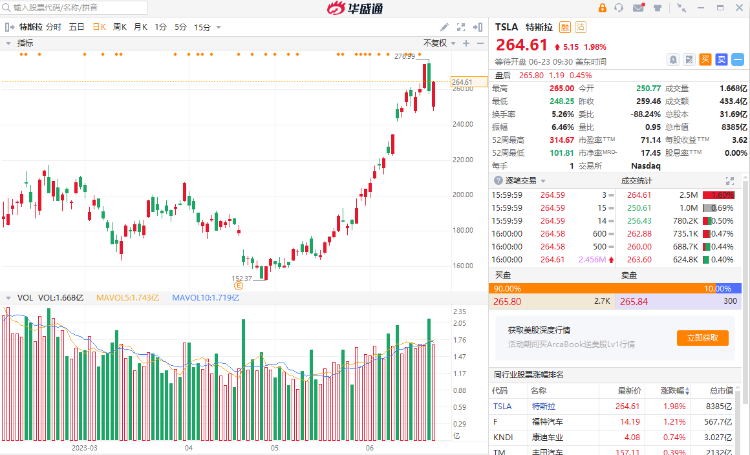Click the 融 margin badge next to 特斯拉
Image resolution: width=750 pixels, height=455 pixels.
click(565, 27)
